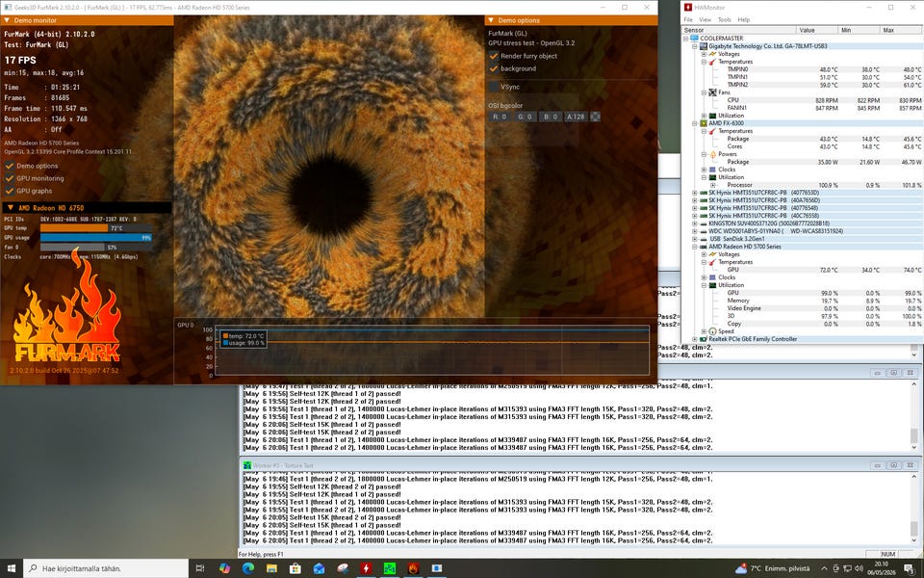The image size is (924, 578).
Task: Collapse the Demo options panel header
Action: coord(491,20)
